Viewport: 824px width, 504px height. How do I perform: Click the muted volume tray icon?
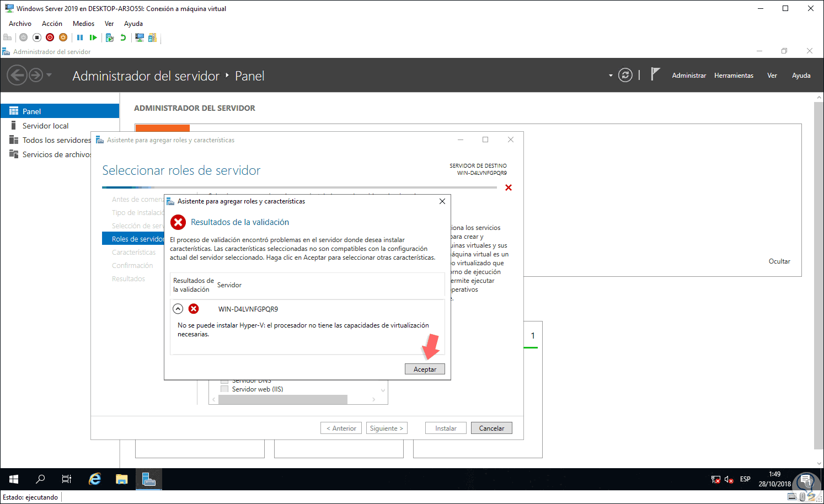(729, 479)
